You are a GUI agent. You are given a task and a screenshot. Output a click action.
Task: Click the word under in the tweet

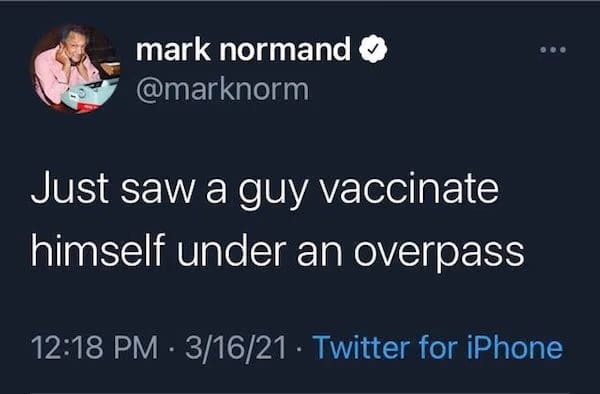(231, 250)
